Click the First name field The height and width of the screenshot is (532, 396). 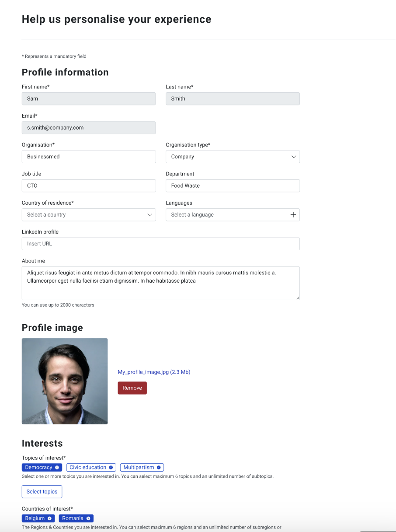pos(89,98)
